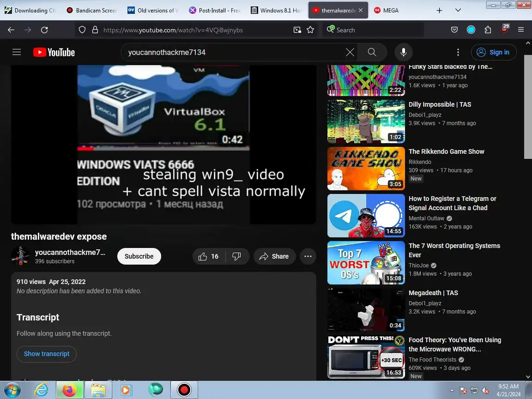Open the Extensions puzzle icon
The image size is (532, 399).
point(488,30)
